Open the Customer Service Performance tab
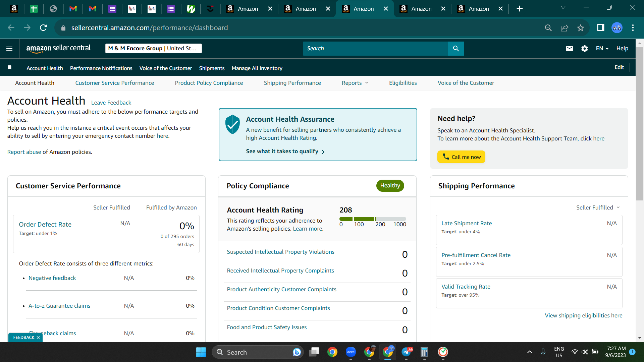The height and width of the screenshot is (362, 644). click(115, 83)
